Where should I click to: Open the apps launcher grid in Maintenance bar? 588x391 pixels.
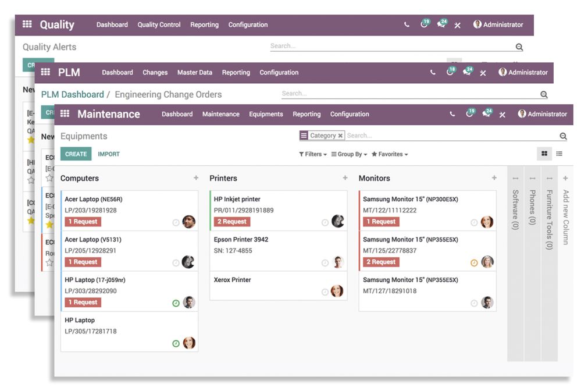pos(64,114)
